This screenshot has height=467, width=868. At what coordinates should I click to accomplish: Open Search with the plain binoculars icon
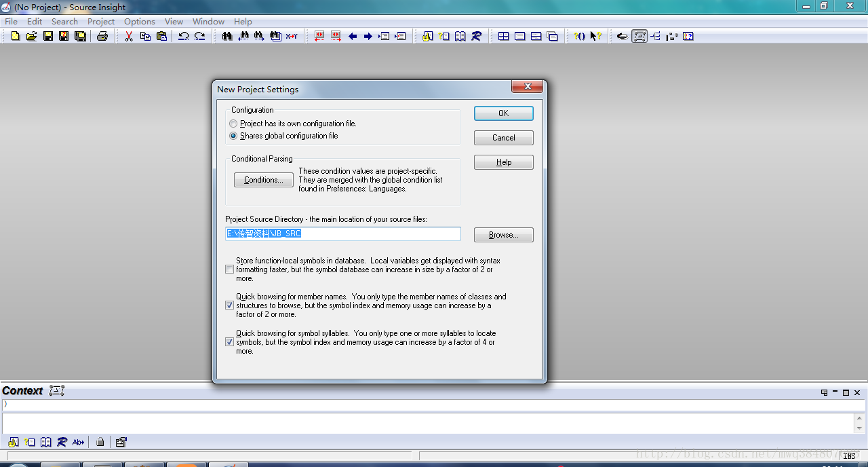[227, 36]
